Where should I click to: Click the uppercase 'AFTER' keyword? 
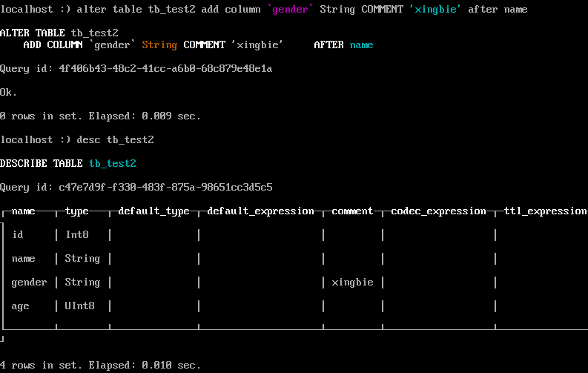coord(329,45)
